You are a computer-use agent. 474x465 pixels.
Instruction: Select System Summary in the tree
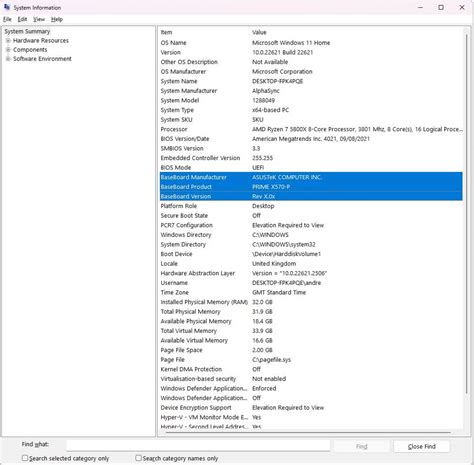[27, 31]
